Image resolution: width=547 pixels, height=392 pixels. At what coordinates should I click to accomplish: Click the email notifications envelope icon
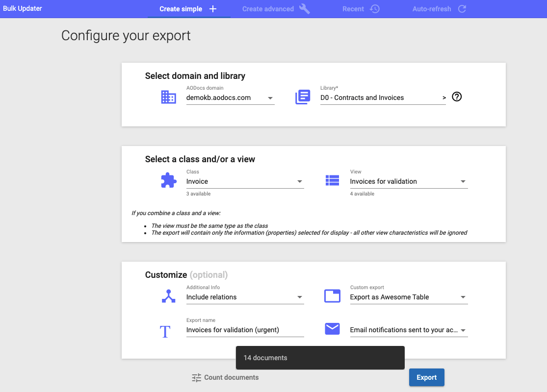coord(333,329)
